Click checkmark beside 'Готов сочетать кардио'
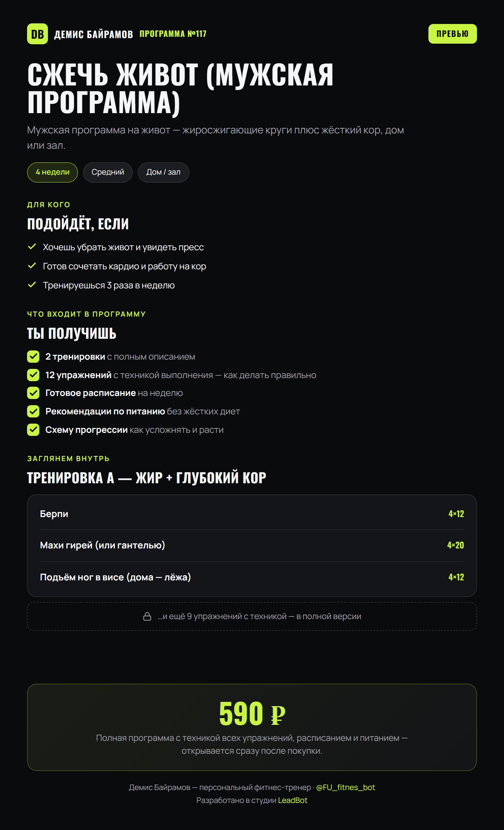Viewport: 504px width, 830px height. (32, 266)
